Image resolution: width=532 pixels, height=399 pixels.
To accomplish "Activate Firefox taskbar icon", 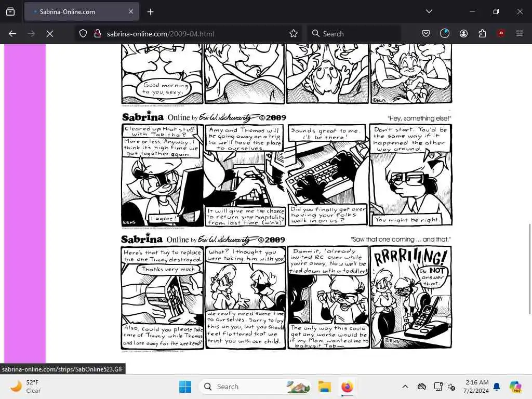I will [x=347, y=387].
